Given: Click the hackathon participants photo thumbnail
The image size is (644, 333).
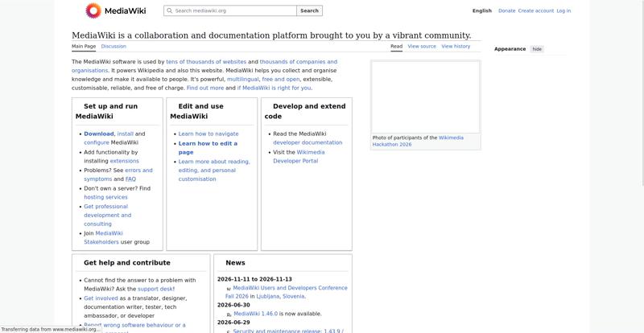Looking at the screenshot, I should (426, 97).
